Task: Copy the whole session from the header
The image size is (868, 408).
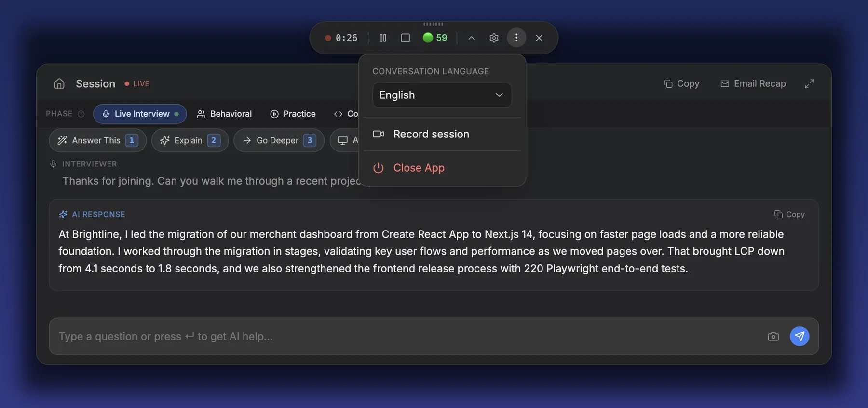Action: [681, 83]
